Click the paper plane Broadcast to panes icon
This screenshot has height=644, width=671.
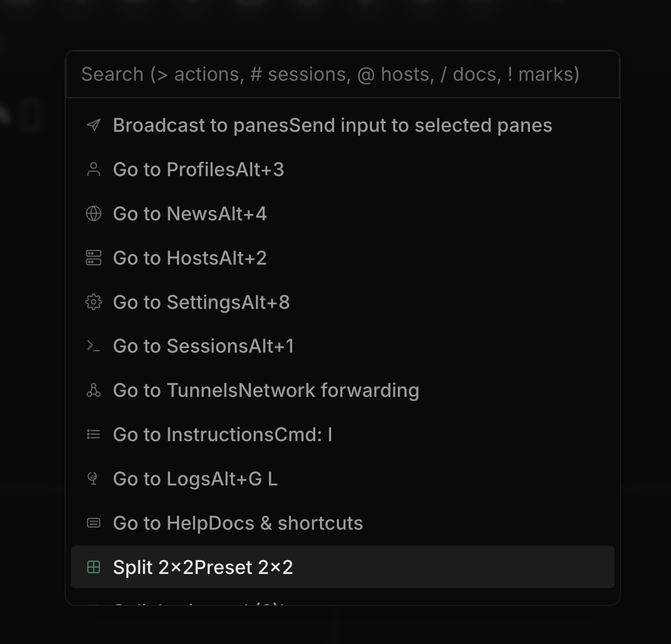click(x=93, y=125)
